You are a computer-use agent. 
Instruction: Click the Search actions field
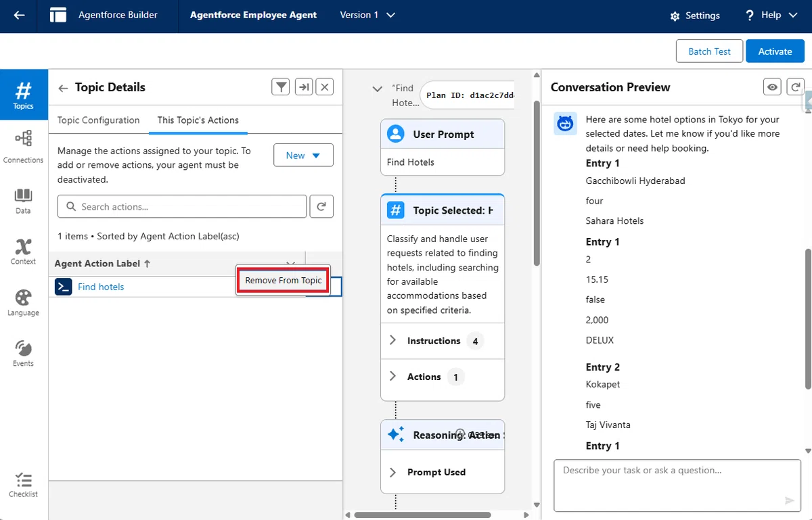[182, 207]
